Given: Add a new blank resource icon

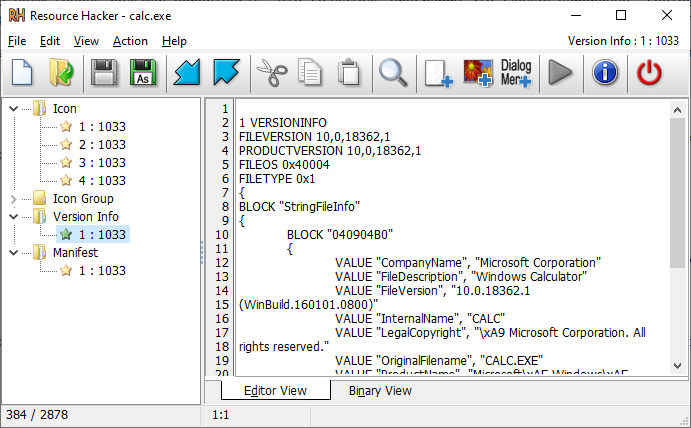Looking at the screenshot, I should pos(438,74).
